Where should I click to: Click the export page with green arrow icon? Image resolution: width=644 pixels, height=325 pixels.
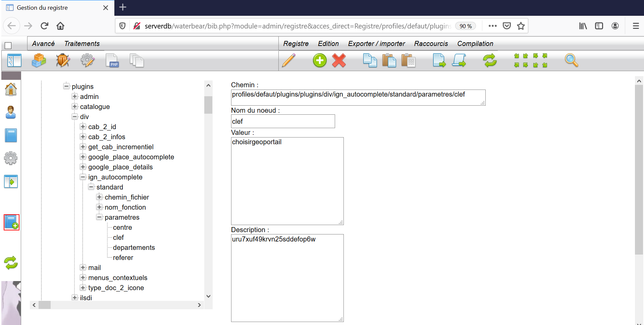click(439, 61)
